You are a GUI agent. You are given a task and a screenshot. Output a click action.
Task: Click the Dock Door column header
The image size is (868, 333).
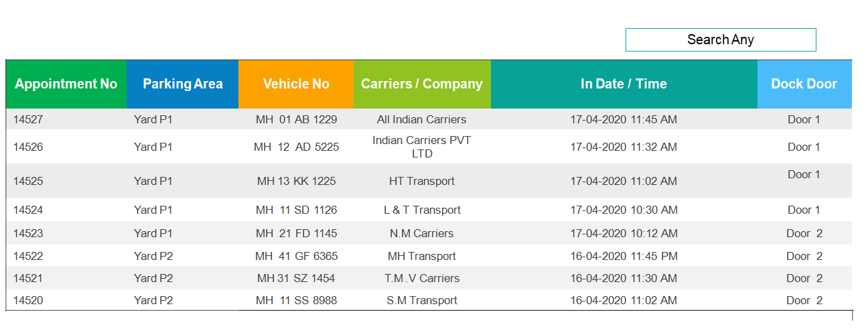pos(804,84)
